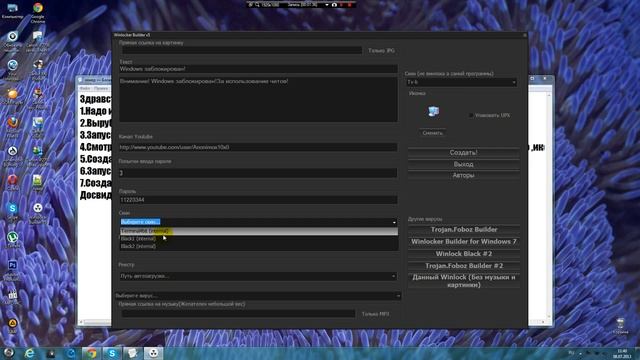The height and width of the screenshot is (360, 640).
Task: Click the picture link input field
Action: [x=242, y=50]
